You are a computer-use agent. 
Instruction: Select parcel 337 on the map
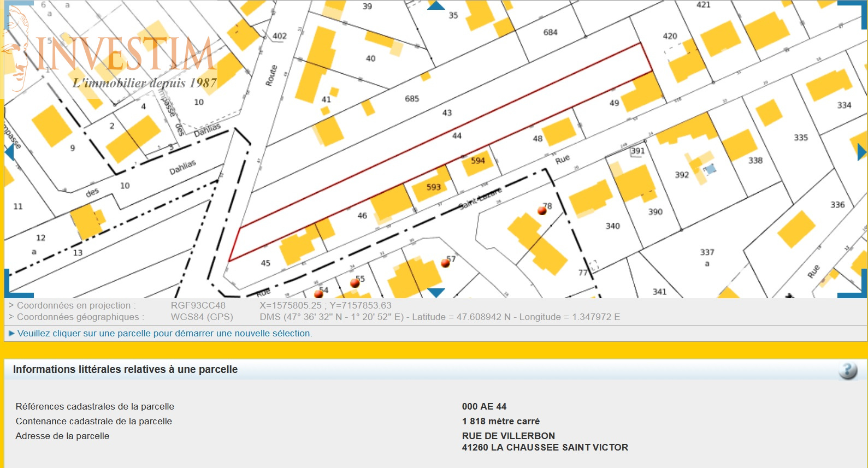click(x=707, y=252)
